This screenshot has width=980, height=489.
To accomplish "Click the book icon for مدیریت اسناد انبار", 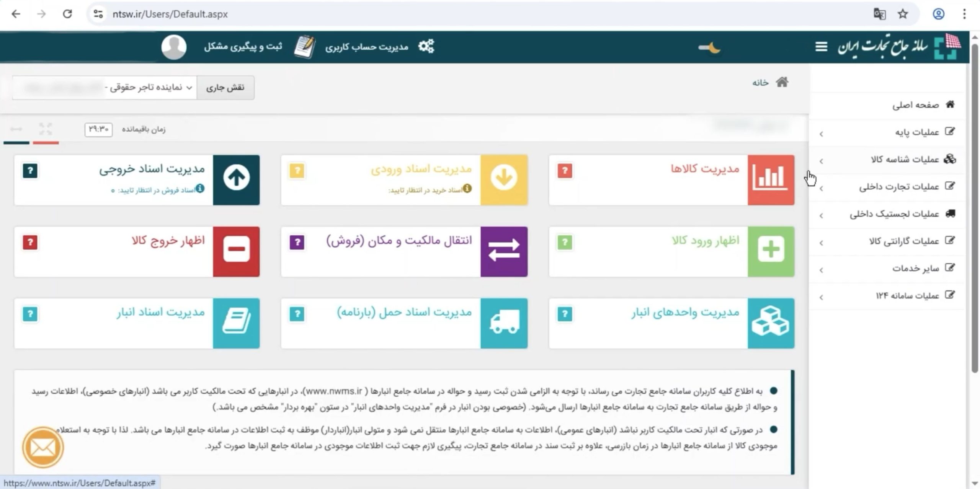I will pos(236,323).
